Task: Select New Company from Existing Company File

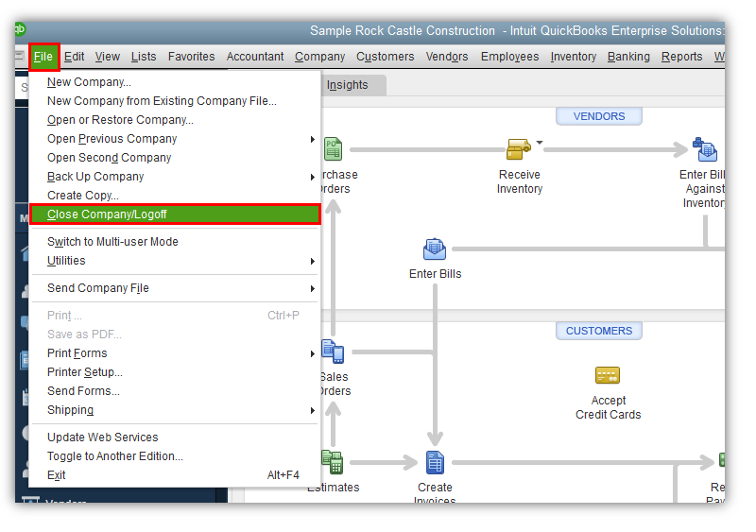Action: click(x=175, y=101)
